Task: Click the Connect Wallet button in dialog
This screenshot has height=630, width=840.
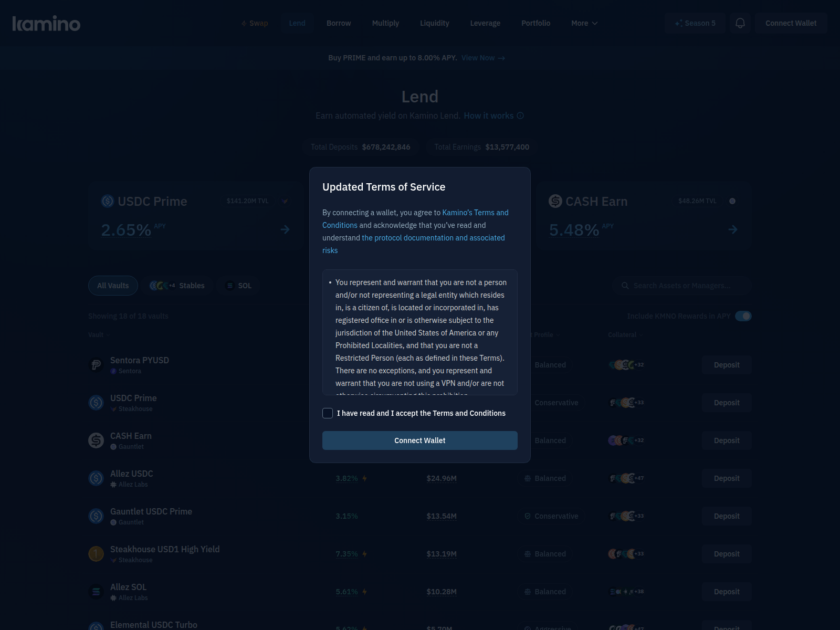Action: [x=420, y=440]
